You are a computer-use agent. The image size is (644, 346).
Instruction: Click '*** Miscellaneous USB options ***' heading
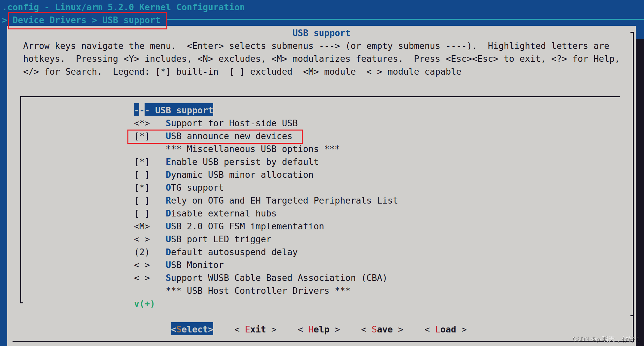[253, 149]
